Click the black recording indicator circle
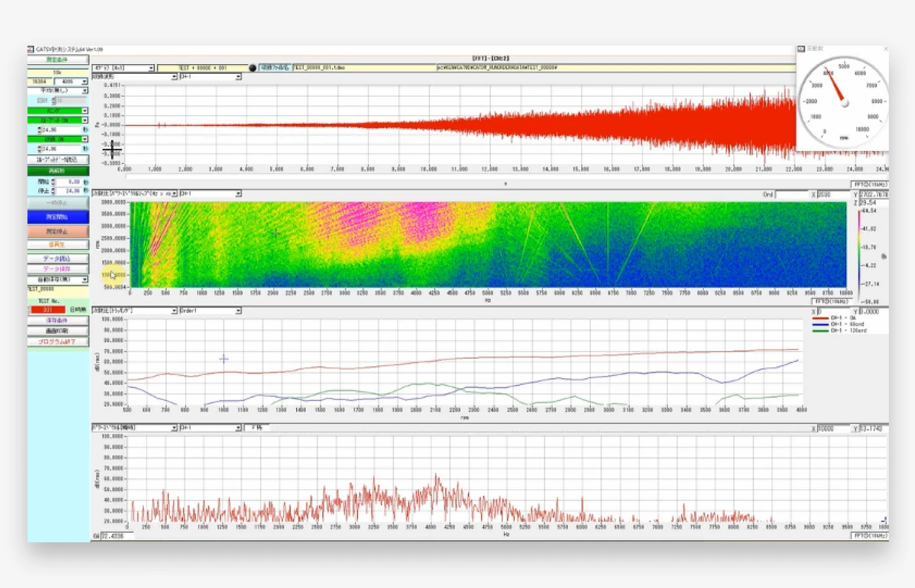 tap(252, 68)
